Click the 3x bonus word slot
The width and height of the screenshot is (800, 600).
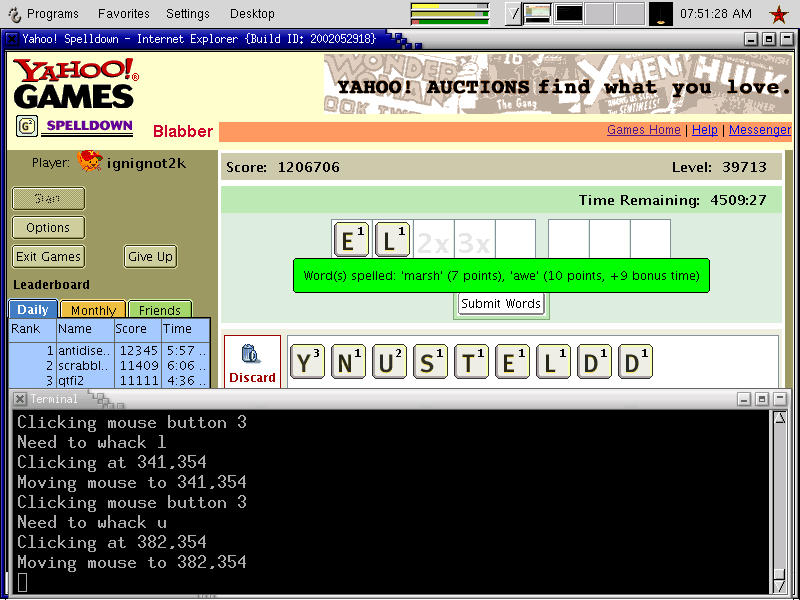(474, 240)
